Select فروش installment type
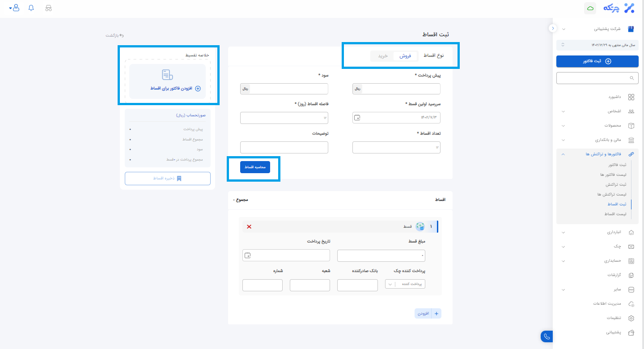The image size is (644, 349). 405,56
